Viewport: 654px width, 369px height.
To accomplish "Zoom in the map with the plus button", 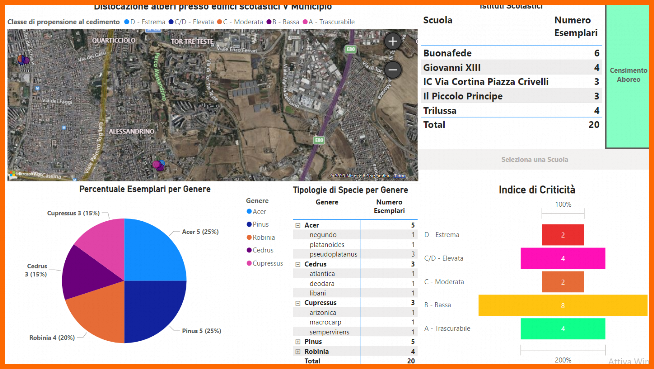I will click(392, 41).
